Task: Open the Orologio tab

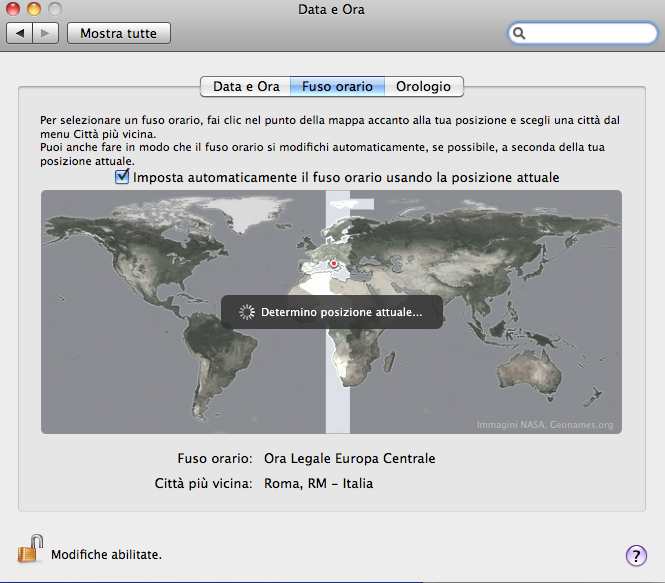Action: (x=423, y=87)
